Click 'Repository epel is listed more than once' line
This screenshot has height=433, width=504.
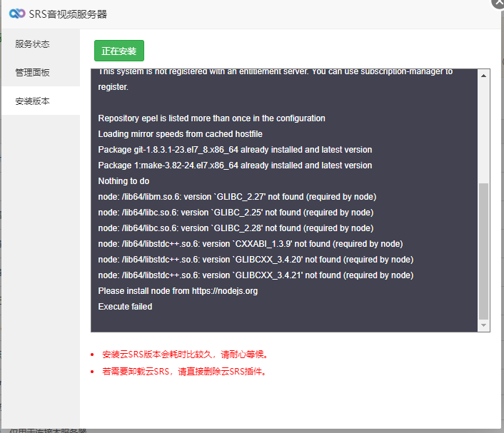click(211, 118)
